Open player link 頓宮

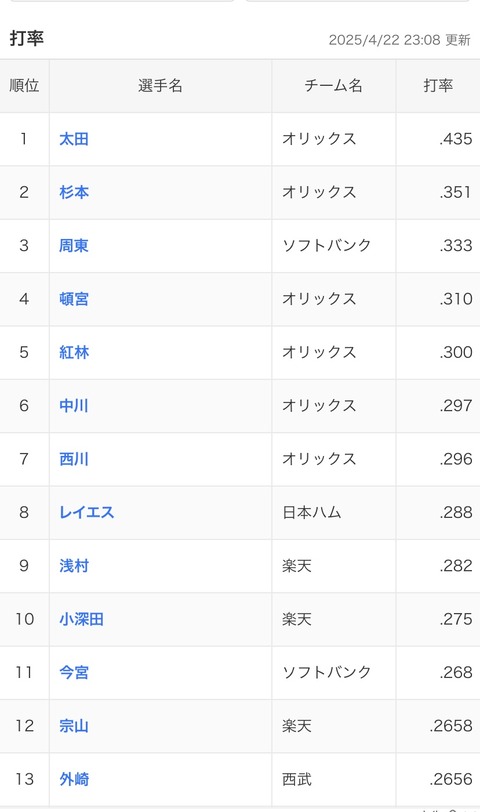(x=74, y=299)
